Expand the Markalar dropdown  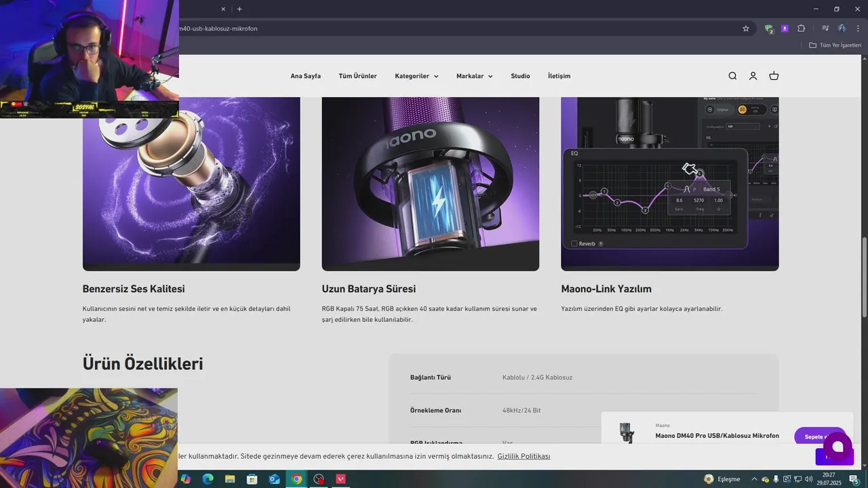pyautogui.click(x=475, y=76)
